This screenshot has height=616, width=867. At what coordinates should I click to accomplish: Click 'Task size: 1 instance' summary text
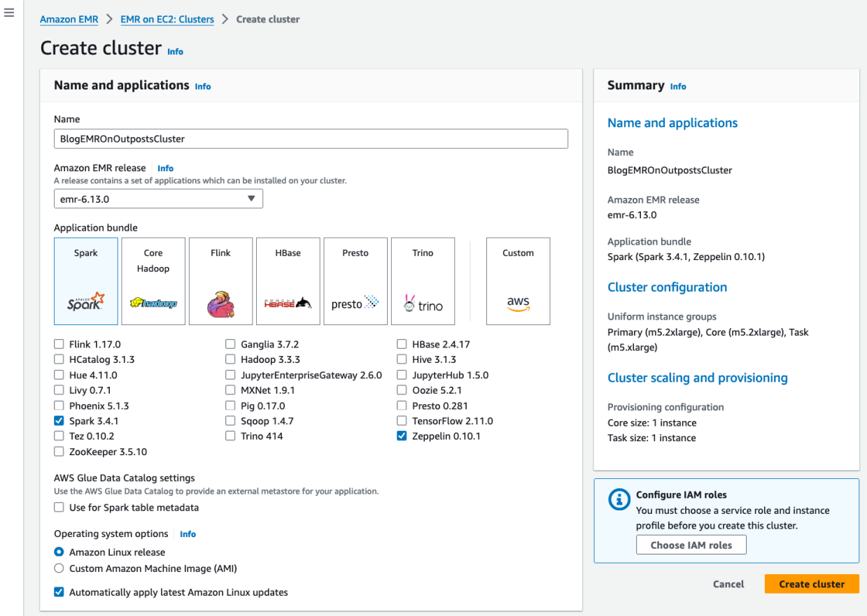tap(651, 438)
